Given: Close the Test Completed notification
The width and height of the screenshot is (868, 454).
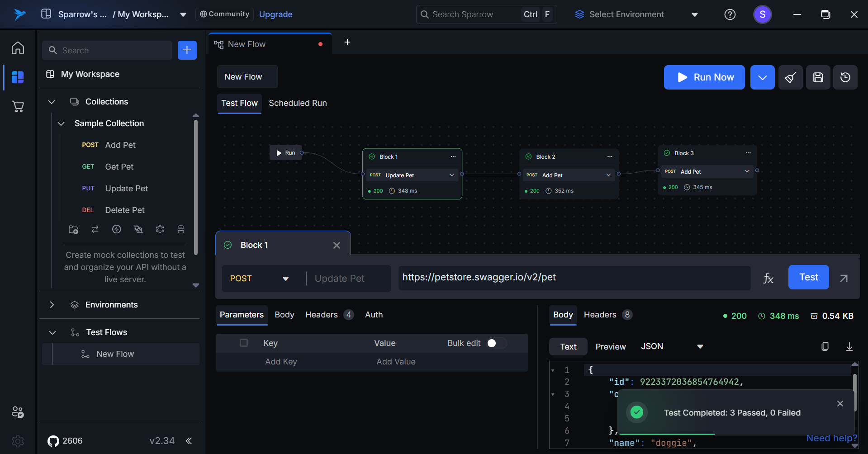Looking at the screenshot, I should tap(840, 403).
